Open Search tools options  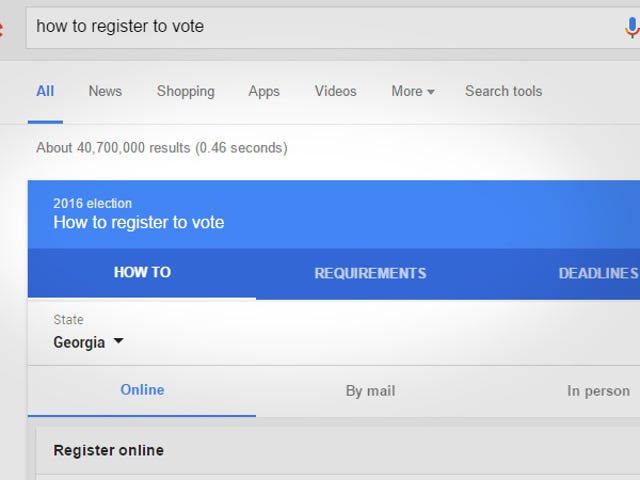pos(504,91)
